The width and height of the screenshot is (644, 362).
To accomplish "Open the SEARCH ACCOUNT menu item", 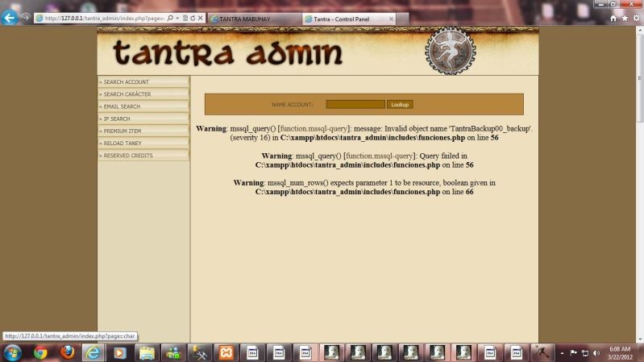I will pos(143,81).
